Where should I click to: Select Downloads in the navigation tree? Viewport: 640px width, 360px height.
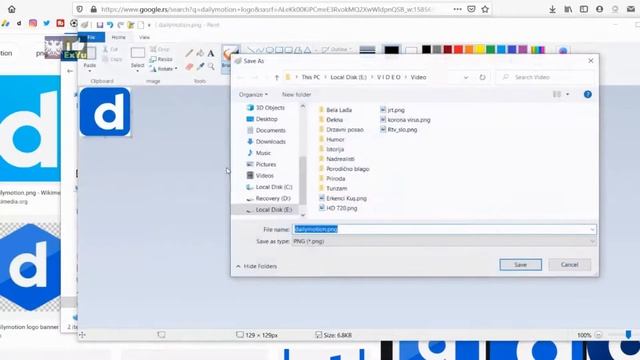tap(266, 142)
